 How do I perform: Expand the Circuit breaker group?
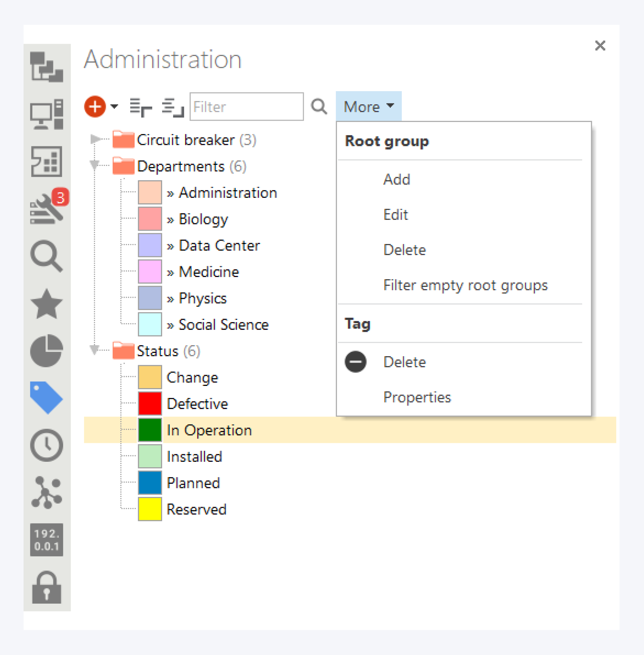pos(95,139)
